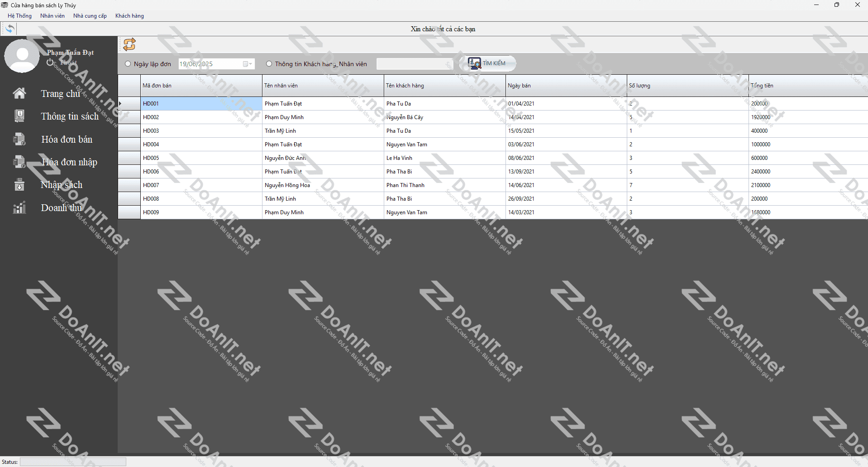This screenshot has height=467, width=868.
Task: Click total cell 1680000
Action: pyautogui.click(x=808, y=212)
